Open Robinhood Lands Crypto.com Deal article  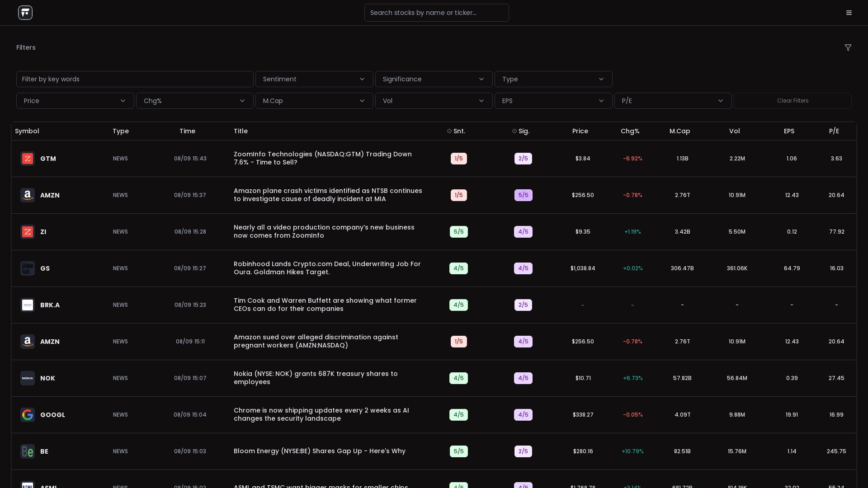[327, 268]
